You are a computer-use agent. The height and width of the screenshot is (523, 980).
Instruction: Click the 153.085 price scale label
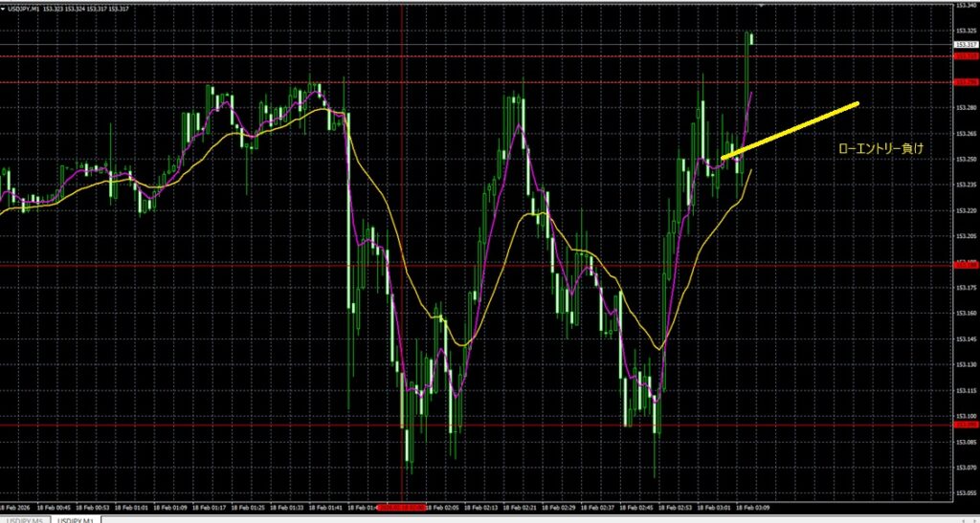coord(967,441)
